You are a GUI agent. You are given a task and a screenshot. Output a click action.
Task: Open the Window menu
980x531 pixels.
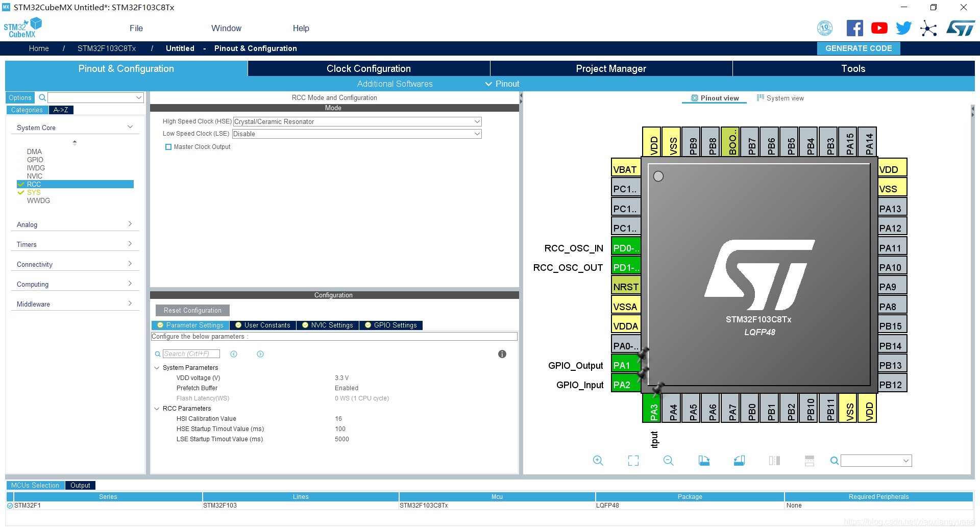coord(227,28)
